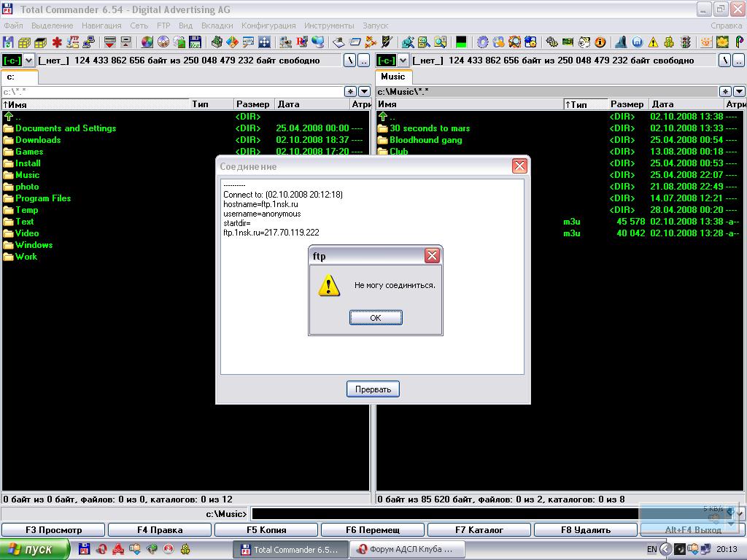The height and width of the screenshot is (560, 747).
Task: Click the floppy disk reread icon in the toolbar
Action: pyautogui.click(x=8, y=42)
